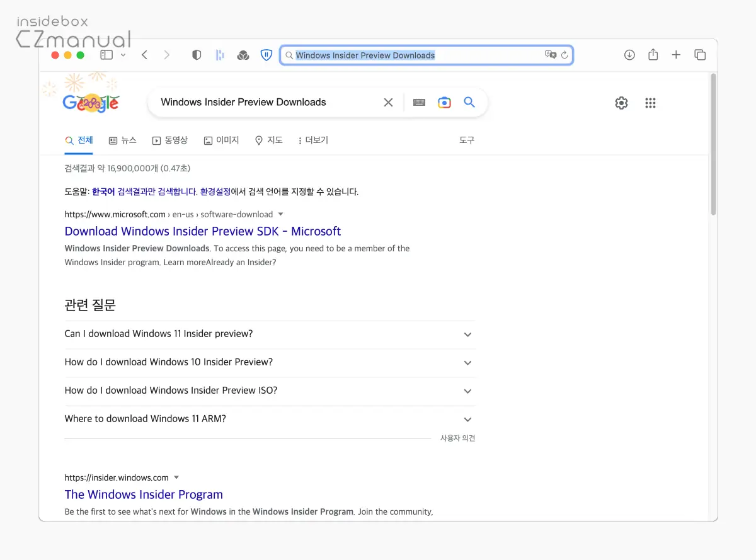Screen dimensions: 756x560
Task: Click the translate icon in address bar
Action: (550, 55)
